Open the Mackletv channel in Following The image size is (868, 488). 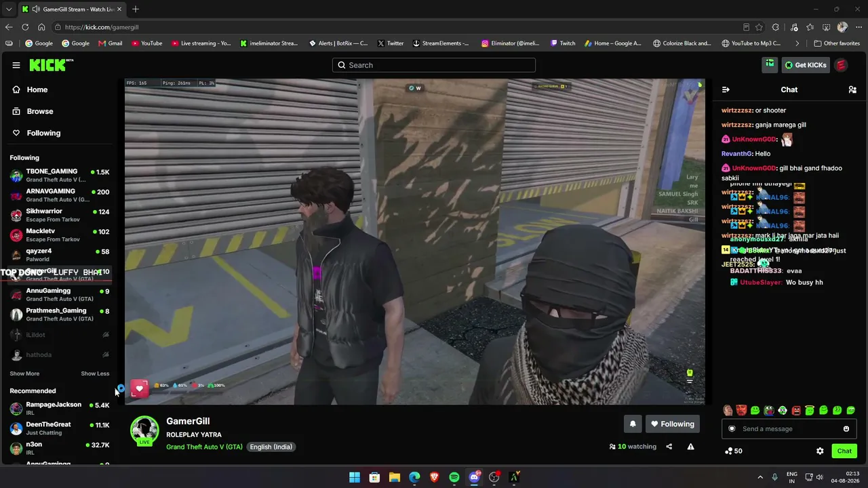60,235
